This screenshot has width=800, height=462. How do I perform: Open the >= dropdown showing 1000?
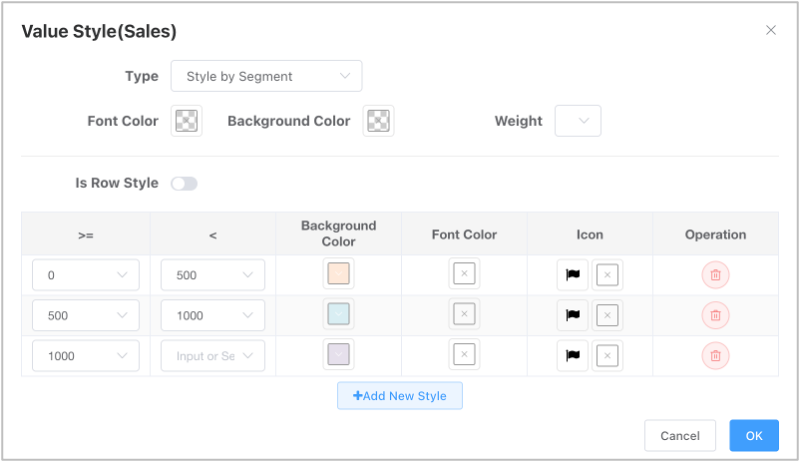pos(86,356)
